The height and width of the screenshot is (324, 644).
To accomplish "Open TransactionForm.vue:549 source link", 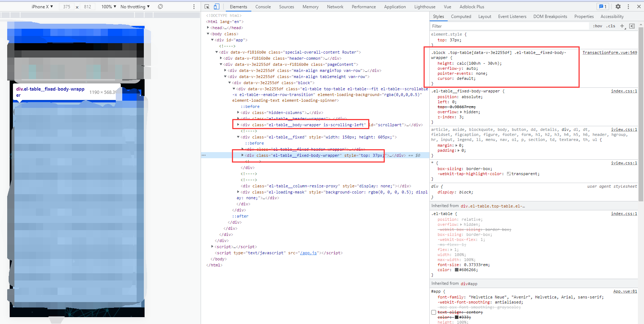I will [x=609, y=52].
